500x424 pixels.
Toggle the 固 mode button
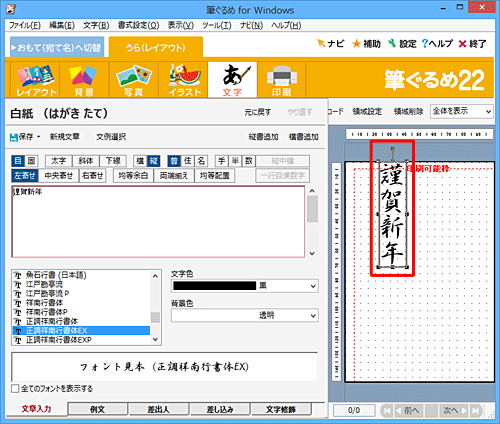tap(31, 161)
